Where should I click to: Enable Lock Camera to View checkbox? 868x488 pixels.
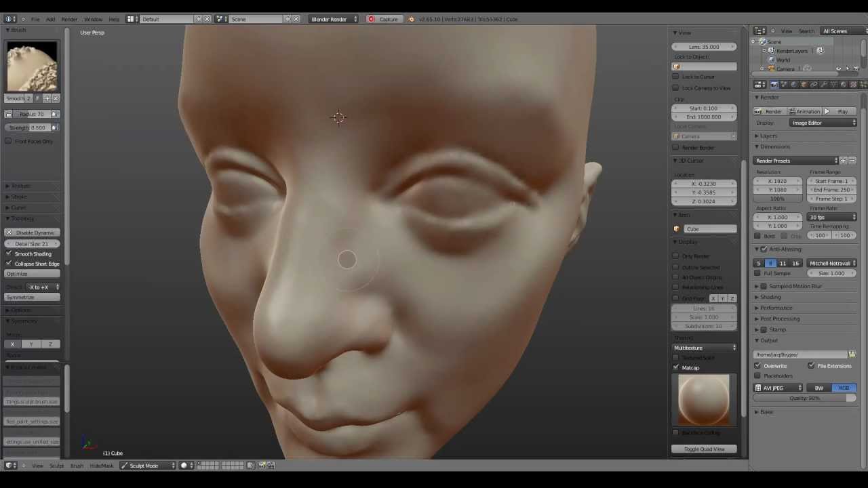point(675,87)
